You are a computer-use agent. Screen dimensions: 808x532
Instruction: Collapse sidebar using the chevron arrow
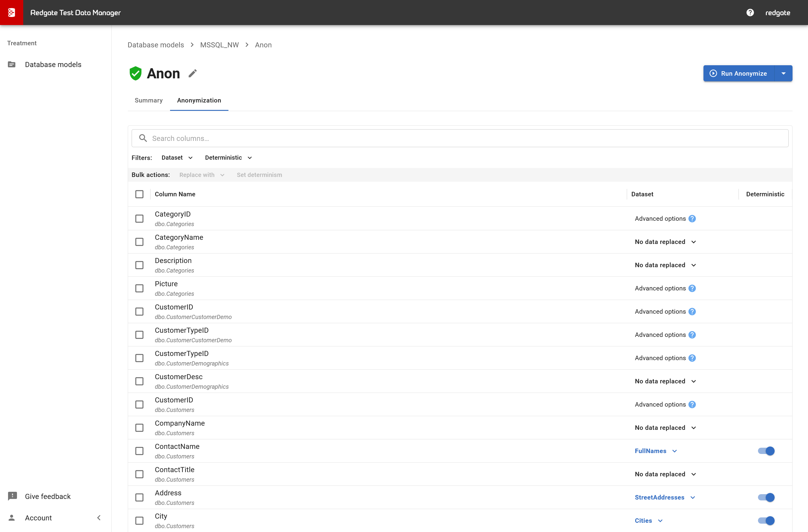[99, 517]
